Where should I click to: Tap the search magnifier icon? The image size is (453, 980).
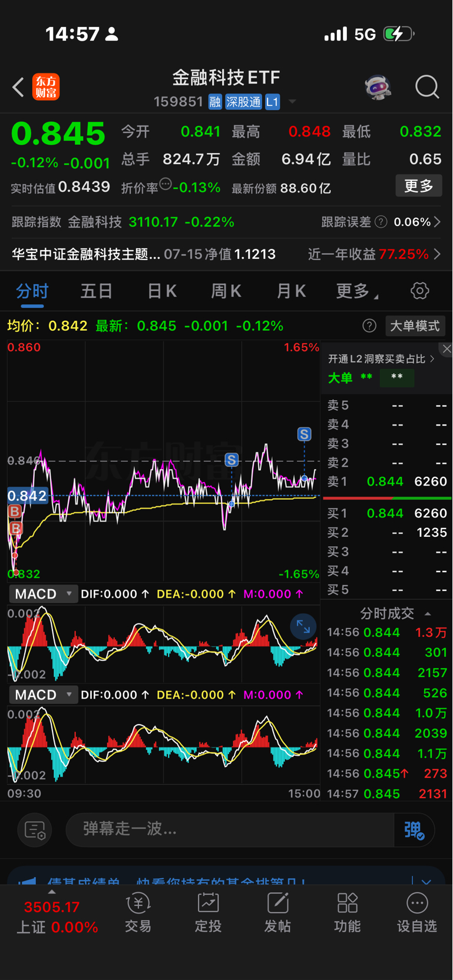pyautogui.click(x=427, y=87)
